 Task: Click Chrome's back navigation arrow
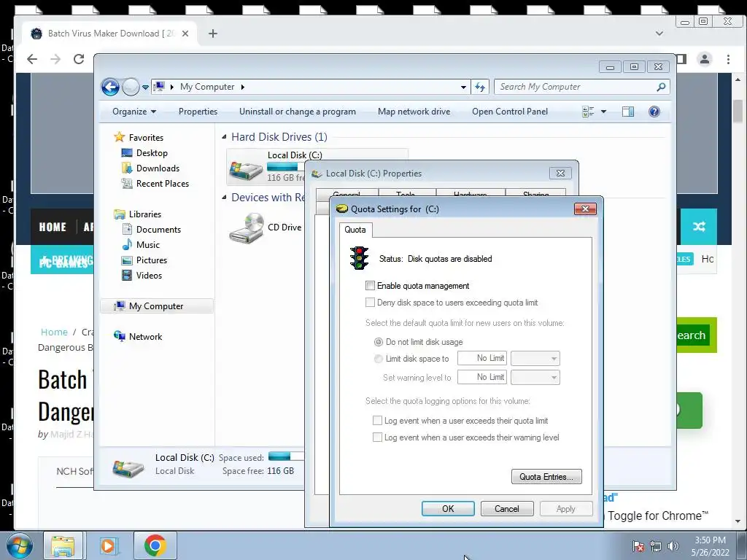pos(32,59)
